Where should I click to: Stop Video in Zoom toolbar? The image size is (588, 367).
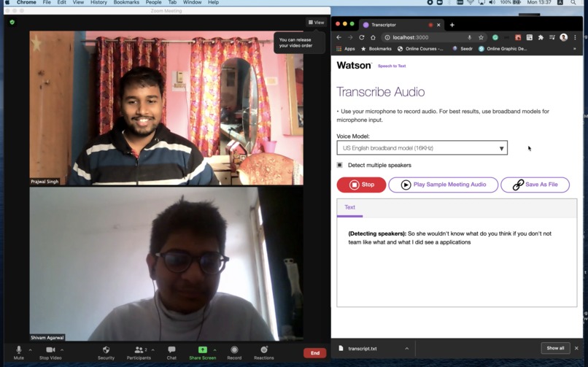pyautogui.click(x=50, y=352)
